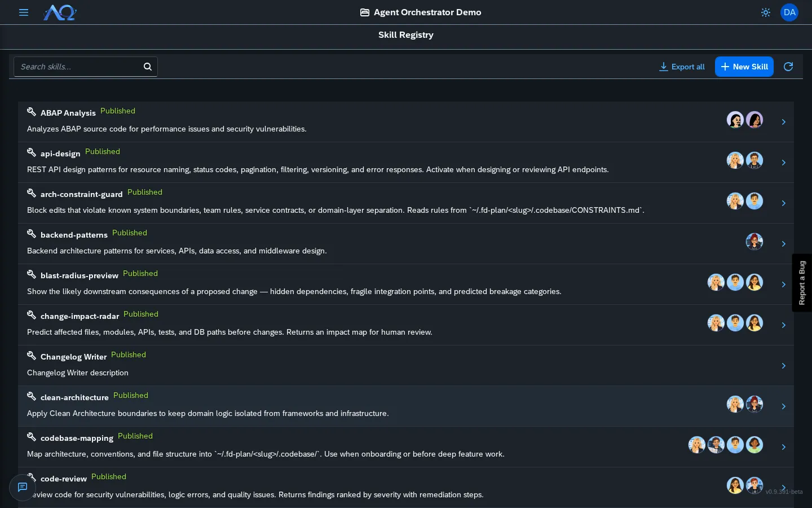
Task: Click Export all link
Action: click(x=682, y=67)
